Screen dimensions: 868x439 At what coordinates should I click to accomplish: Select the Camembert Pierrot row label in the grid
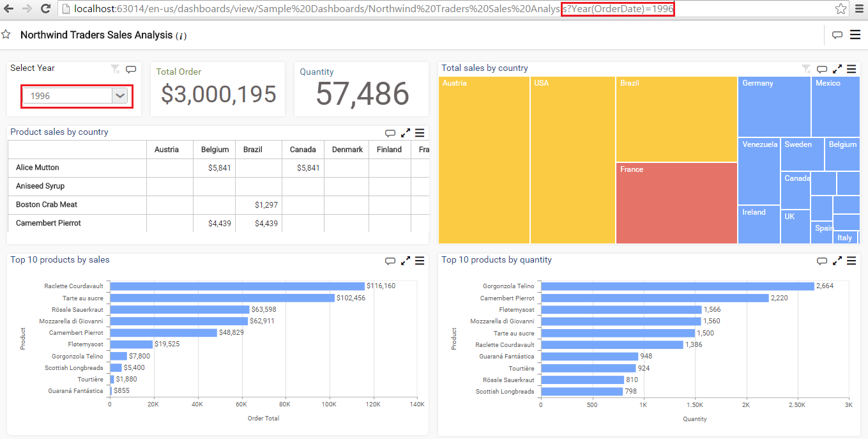[49, 223]
